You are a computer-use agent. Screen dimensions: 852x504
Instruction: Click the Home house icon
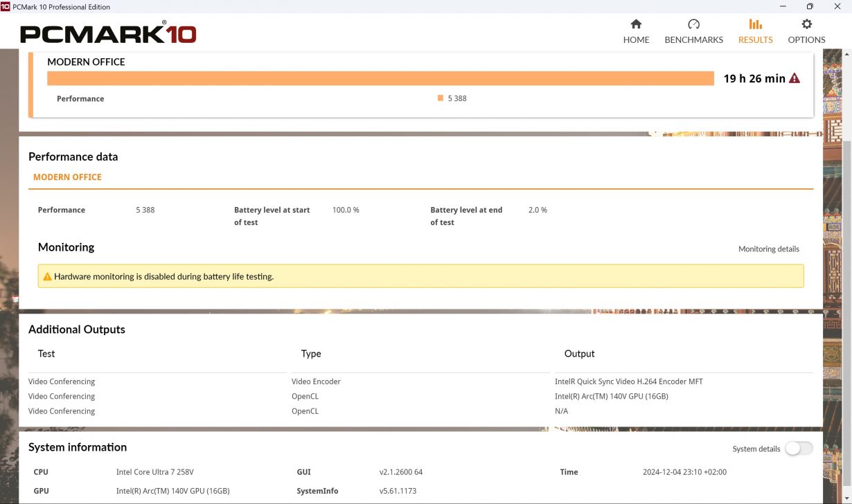click(636, 24)
